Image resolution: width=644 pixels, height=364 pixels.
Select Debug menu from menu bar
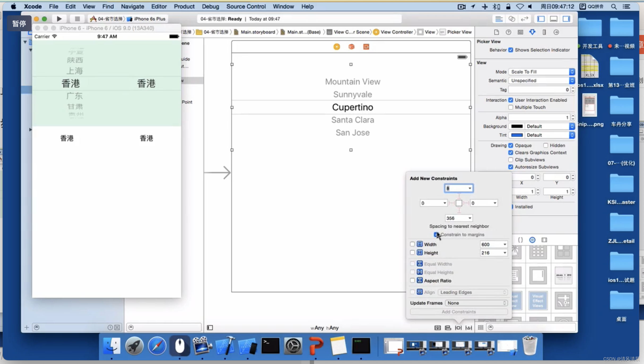pos(211,6)
